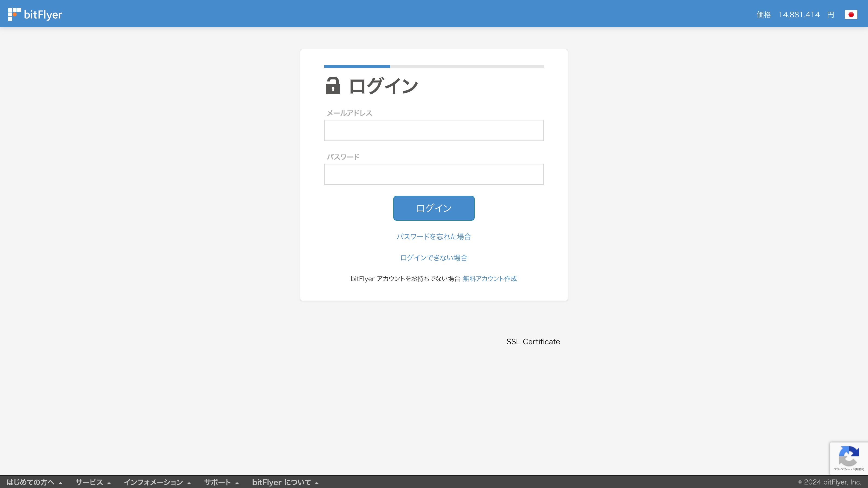This screenshot has width=868, height=488.
Task: Open the パスワードを忘れた場合 link
Action: point(434,236)
